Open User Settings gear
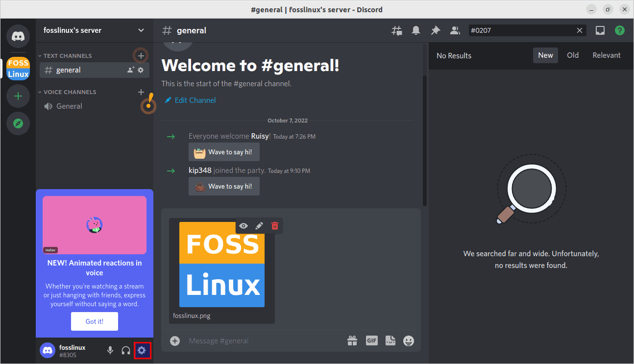This screenshot has width=634, height=364. [142, 350]
